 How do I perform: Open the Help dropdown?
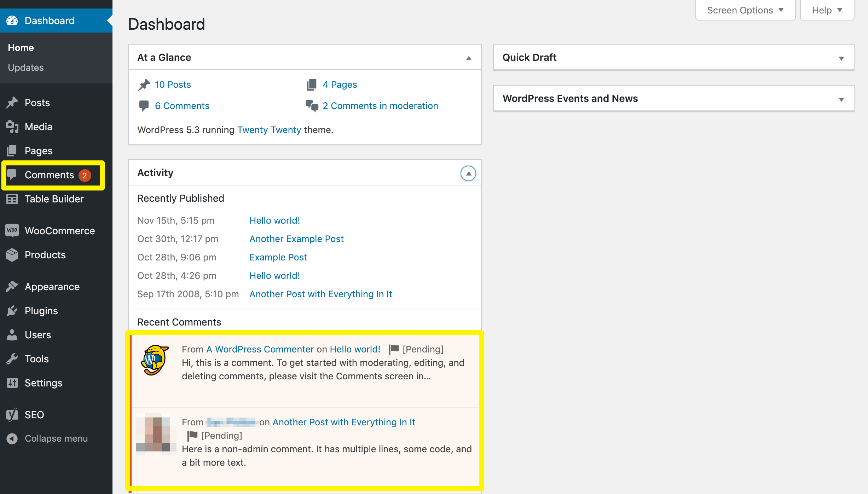coord(827,10)
